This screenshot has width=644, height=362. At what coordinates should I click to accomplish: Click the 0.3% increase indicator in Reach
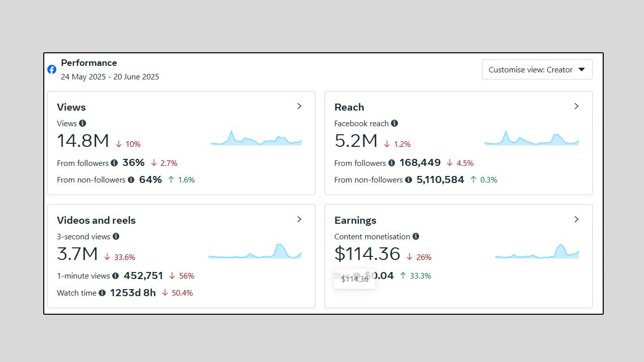[x=484, y=179]
